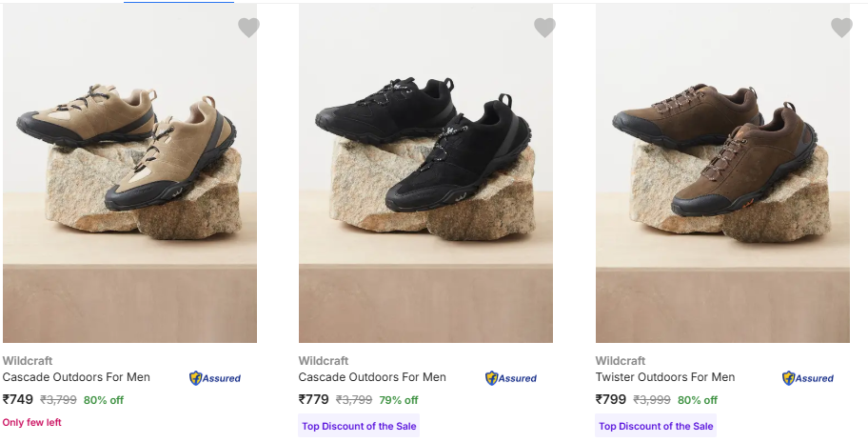Click Cascade Outdoors For Men title priced ₹779

(x=372, y=377)
